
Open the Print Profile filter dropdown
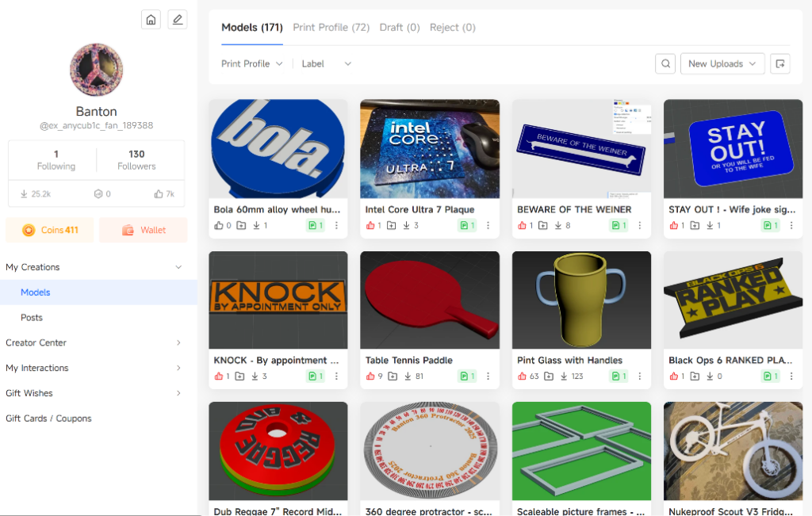point(251,63)
